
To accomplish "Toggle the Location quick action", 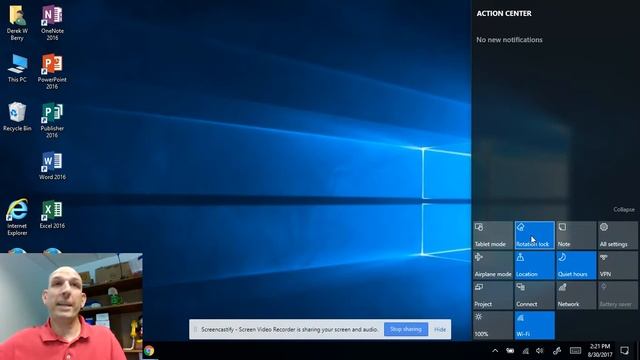I will click(x=534, y=265).
